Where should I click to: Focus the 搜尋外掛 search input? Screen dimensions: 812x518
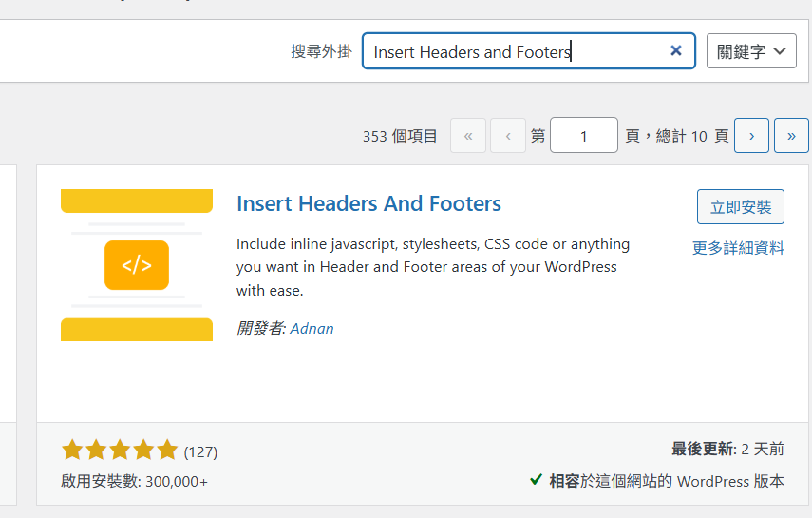(x=513, y=51)
